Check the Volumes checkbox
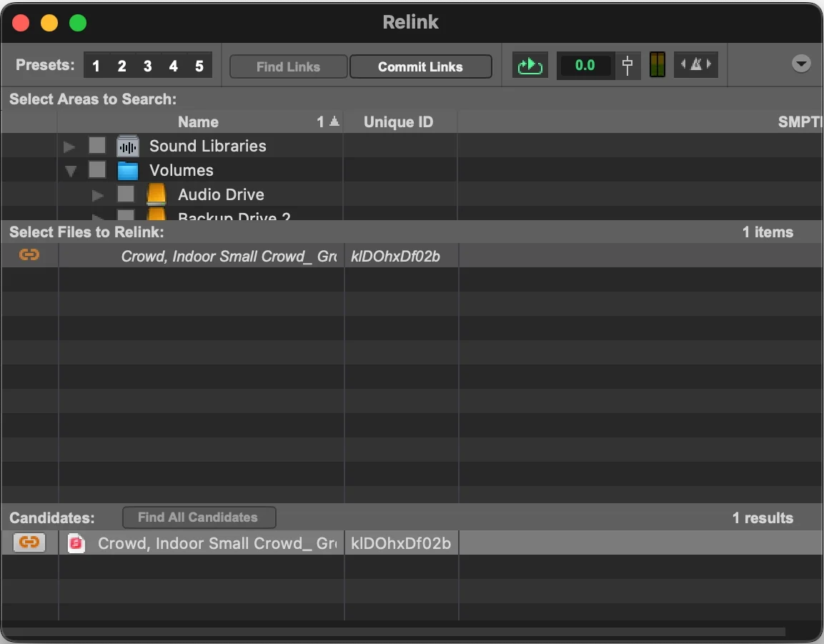The width and height of the screenshot is (824, 644). [x=97, y=169]
